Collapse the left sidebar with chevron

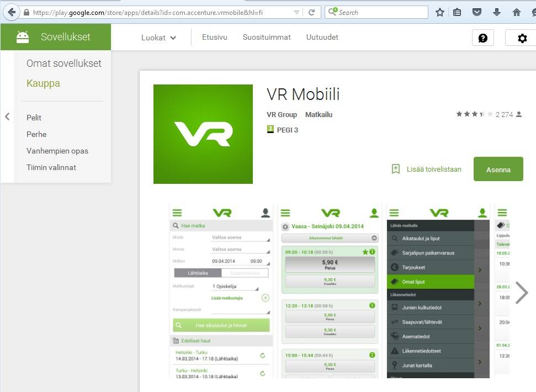[7, 116]
